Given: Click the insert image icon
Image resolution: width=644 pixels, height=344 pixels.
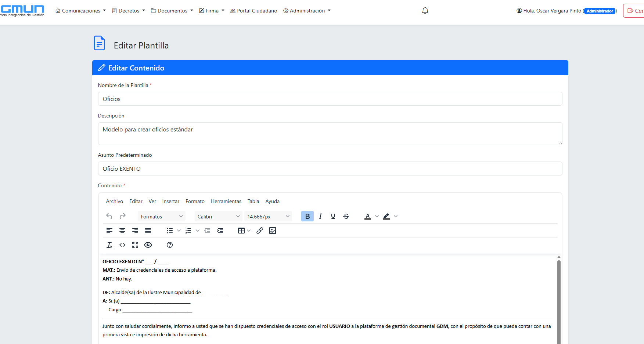Looking at the screenshot, I should tap(273, 231).
